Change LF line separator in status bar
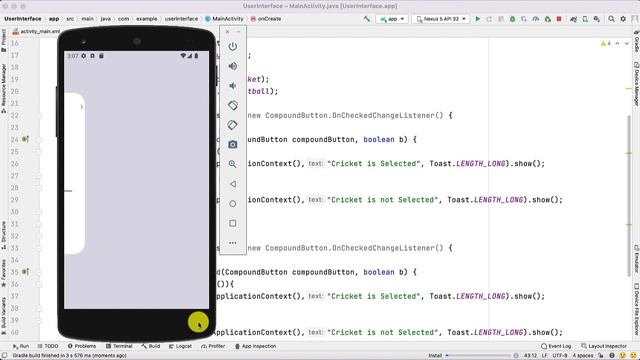Viewport: 640px width, 360px height. [x=544, y=356]
